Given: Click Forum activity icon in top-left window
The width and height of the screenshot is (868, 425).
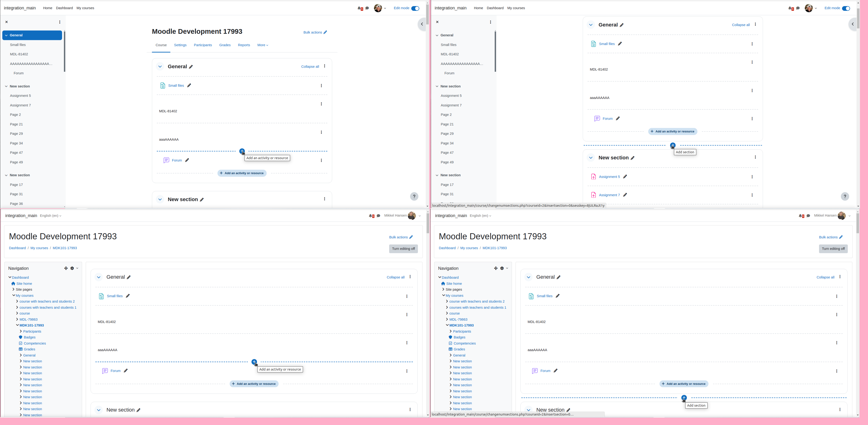Looking at the screenshot, I should click(166, 161).
